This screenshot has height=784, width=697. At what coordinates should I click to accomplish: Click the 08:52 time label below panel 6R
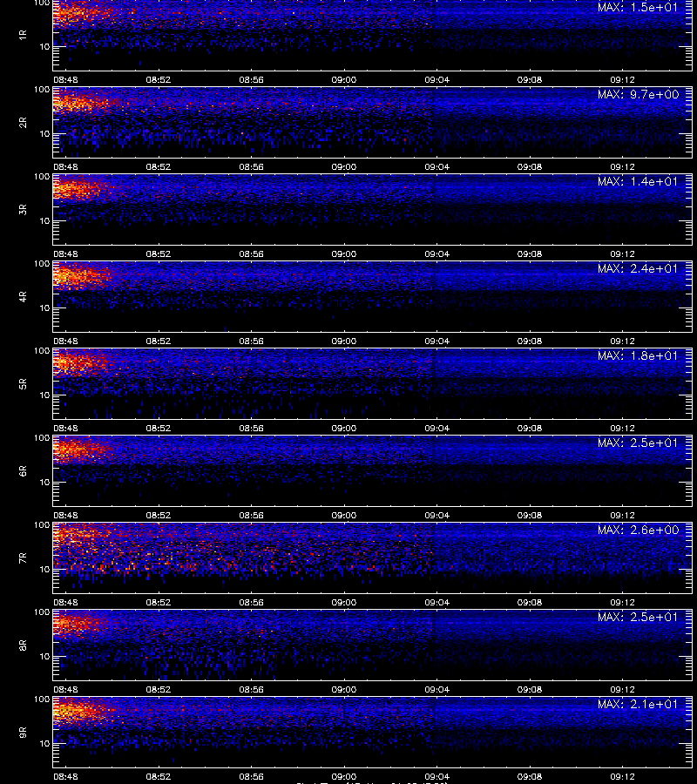158,516
